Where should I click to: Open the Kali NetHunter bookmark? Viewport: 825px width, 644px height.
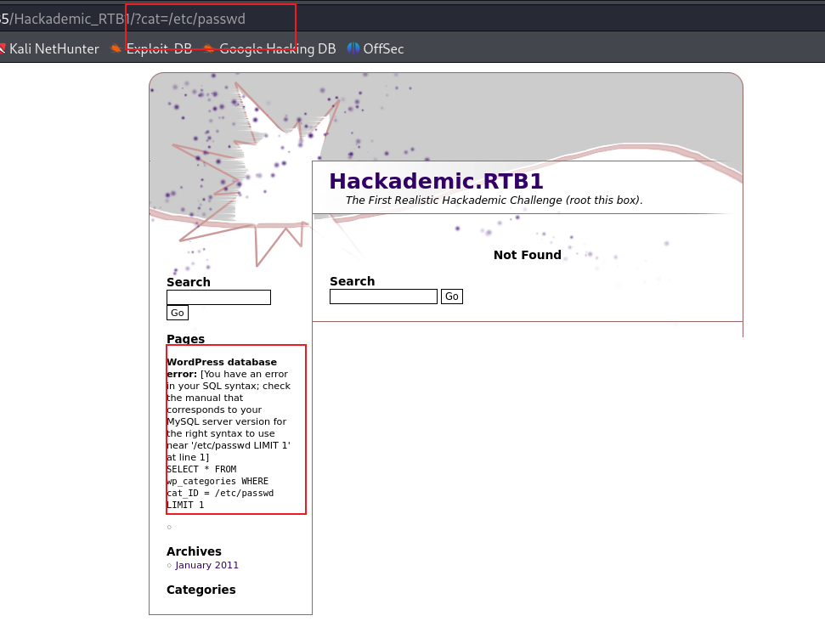point(54,48)
